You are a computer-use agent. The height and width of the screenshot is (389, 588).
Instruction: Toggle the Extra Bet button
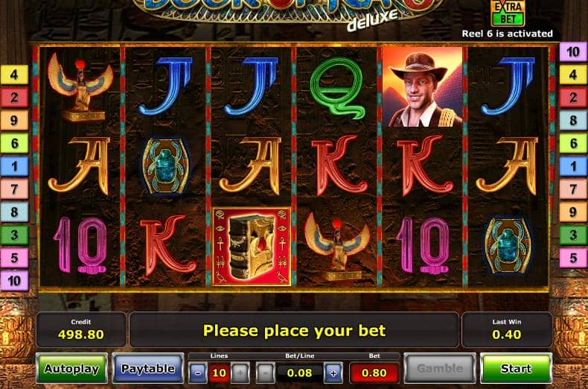508,13
